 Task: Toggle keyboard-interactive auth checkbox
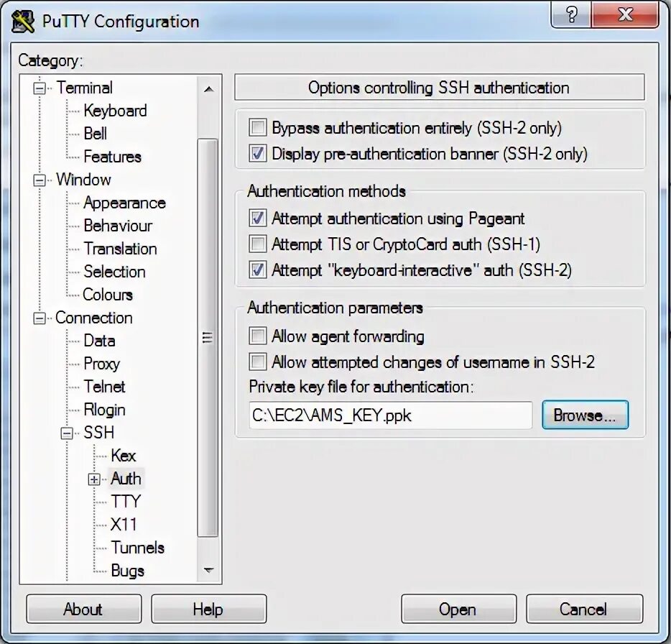pyautogui.click(x=258, y=270)
